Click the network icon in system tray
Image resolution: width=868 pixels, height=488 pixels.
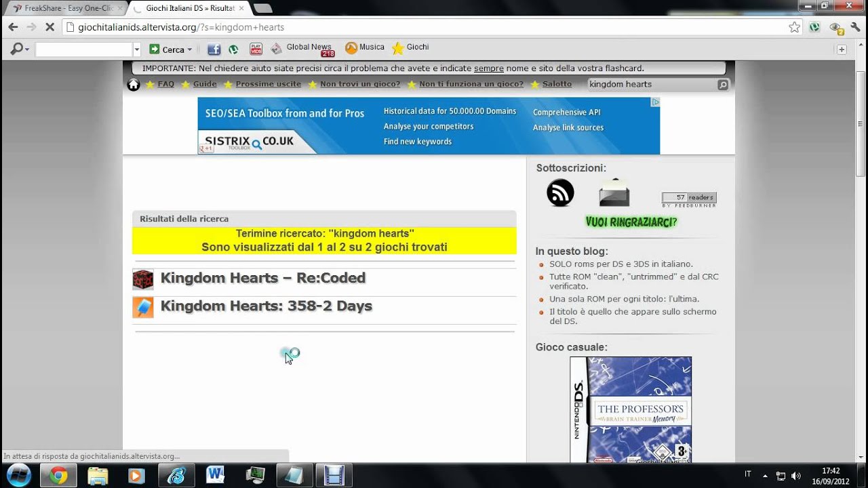(x=781, y=476)
